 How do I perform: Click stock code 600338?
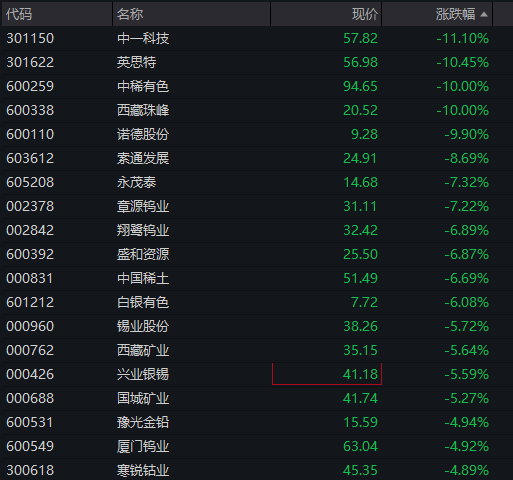pos(30,110)
